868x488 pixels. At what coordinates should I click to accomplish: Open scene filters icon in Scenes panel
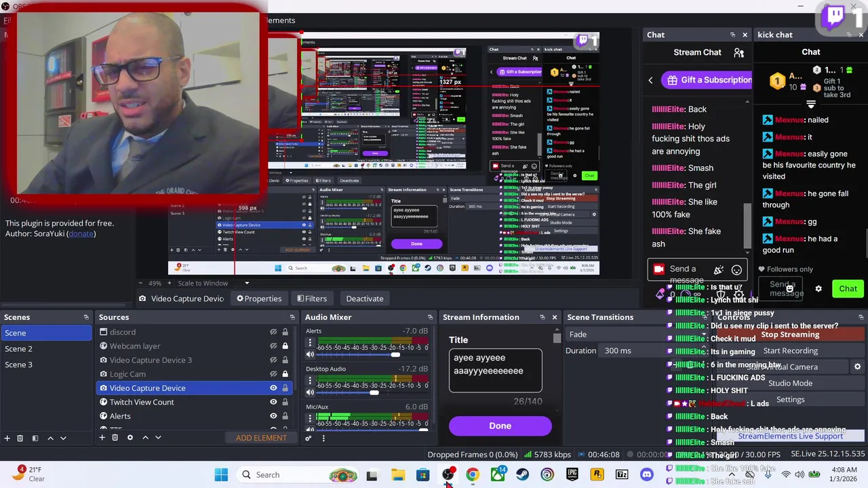pos(35,438)
